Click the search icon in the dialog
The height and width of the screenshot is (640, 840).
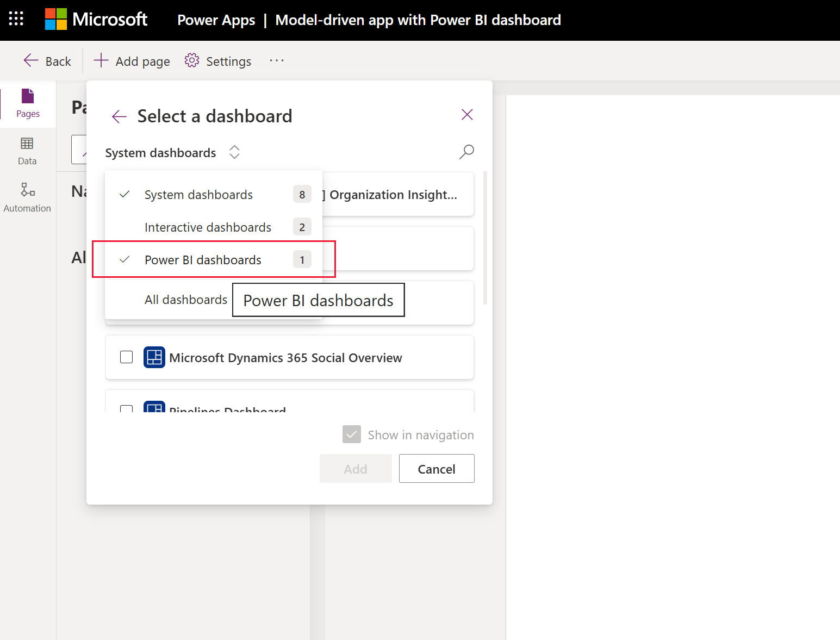(x=466, y=152)
